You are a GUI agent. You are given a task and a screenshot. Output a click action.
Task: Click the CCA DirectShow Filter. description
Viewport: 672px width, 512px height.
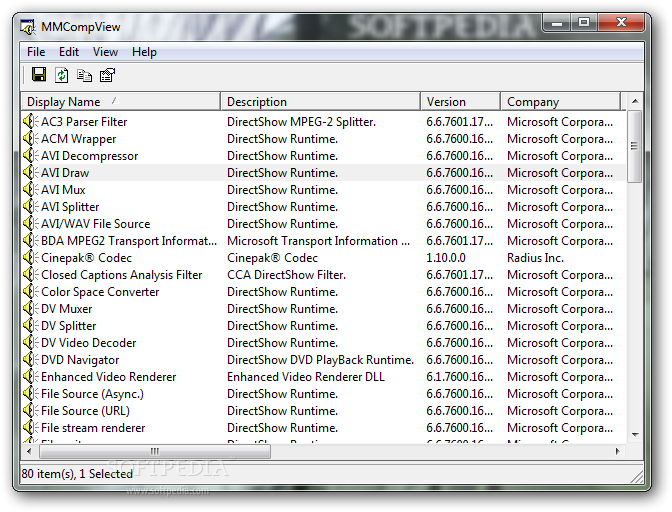286,275
